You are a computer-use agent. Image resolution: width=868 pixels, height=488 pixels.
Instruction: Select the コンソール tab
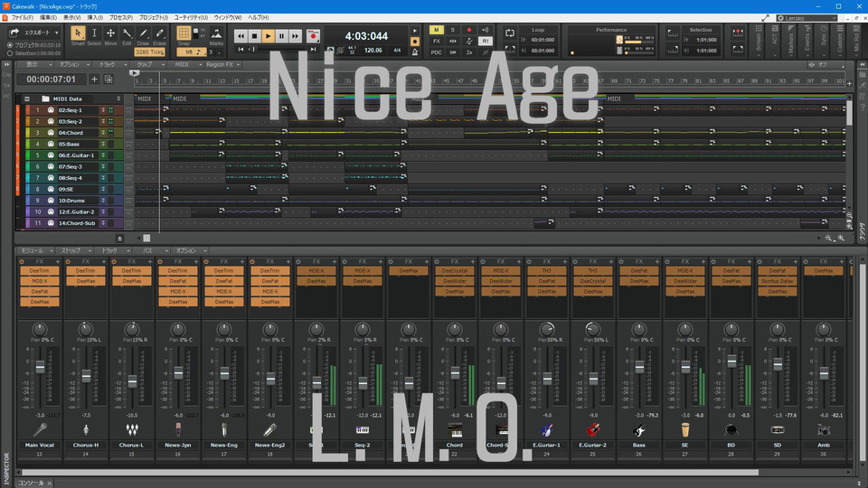31,483
